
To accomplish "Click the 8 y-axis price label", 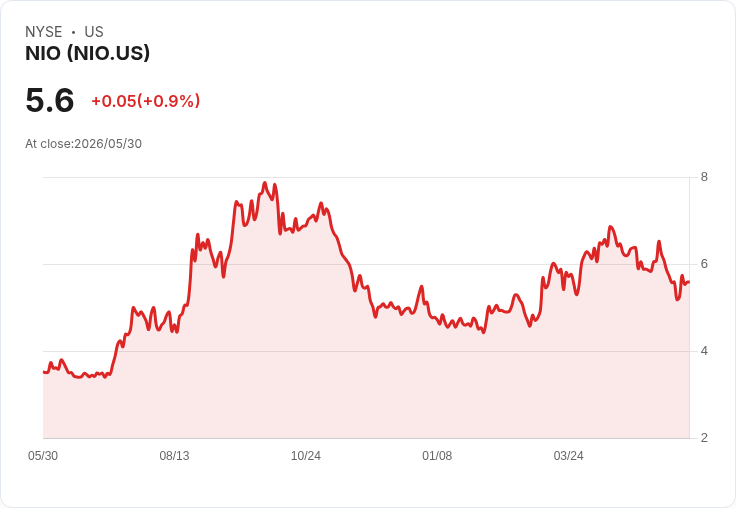I will point(704,177).
